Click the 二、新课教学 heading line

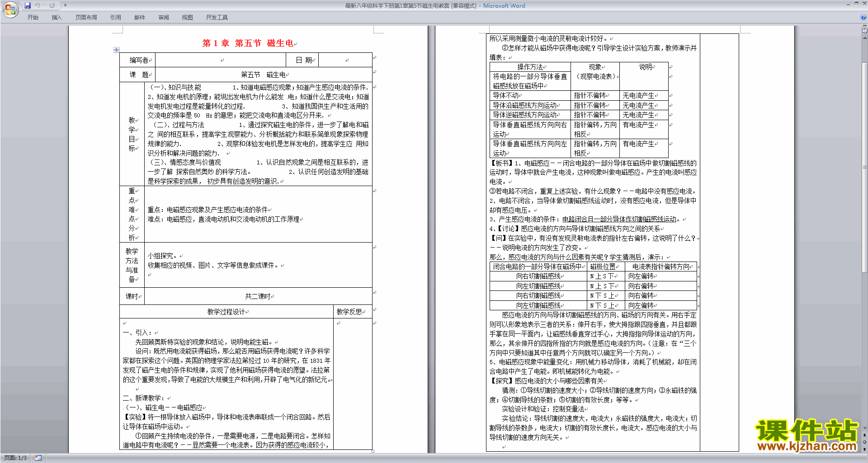point(144,398)
